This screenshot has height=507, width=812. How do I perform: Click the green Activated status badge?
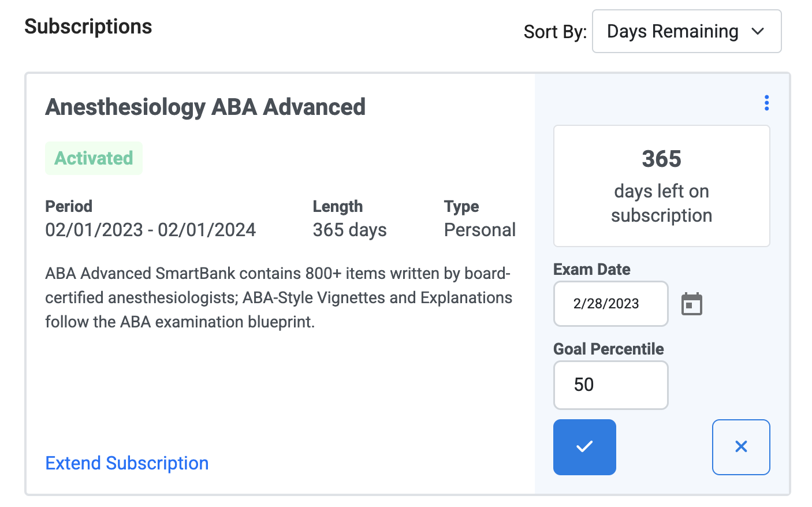point(94,158)
